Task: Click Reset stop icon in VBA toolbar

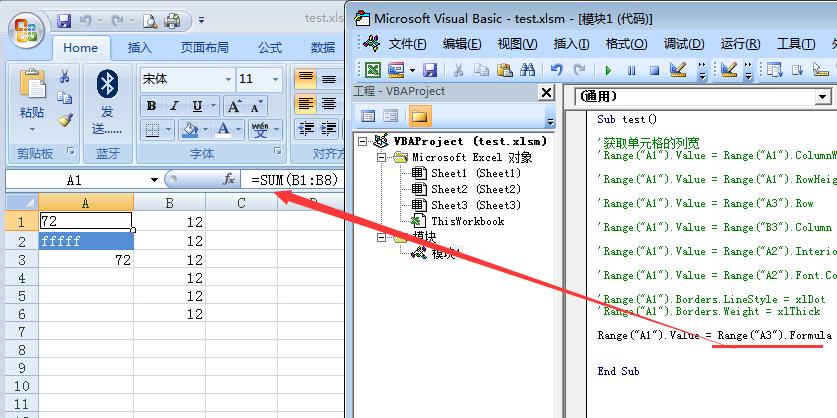Action: 655,70
